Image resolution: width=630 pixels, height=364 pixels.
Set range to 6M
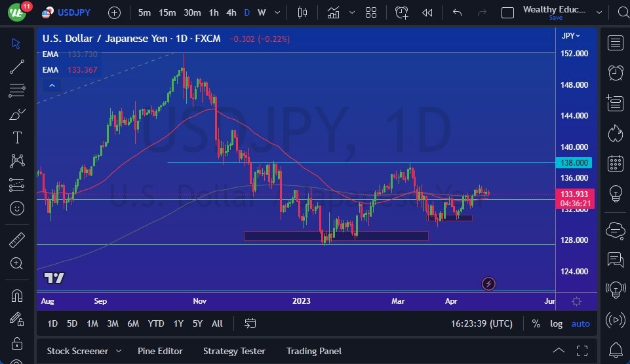[133, 323]
